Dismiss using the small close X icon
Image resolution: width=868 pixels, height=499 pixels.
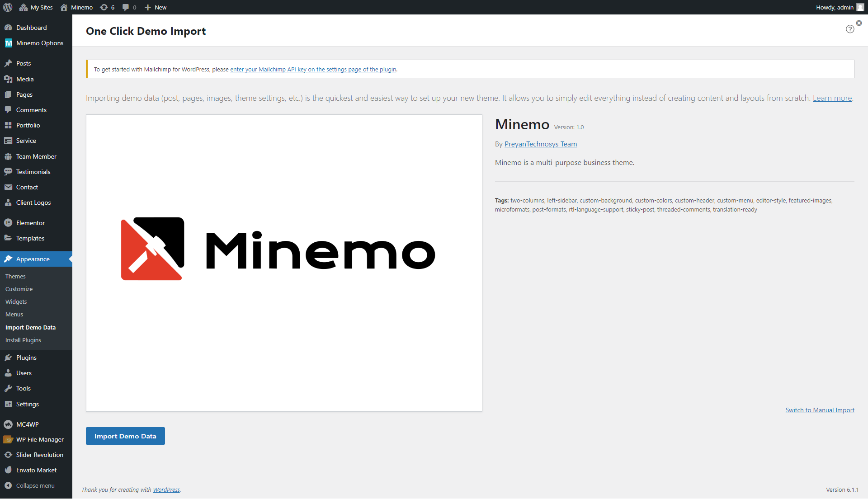point(859,23)
